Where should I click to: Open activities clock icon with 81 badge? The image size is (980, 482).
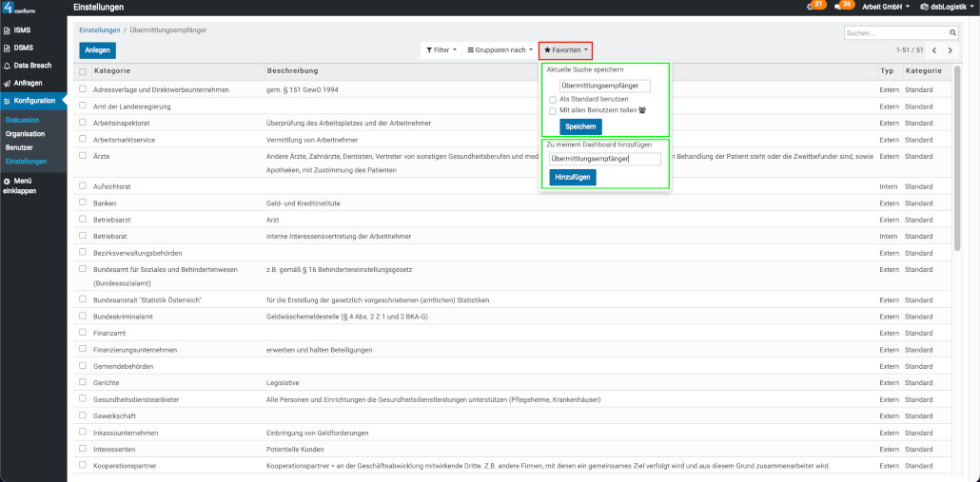point(810,7)
